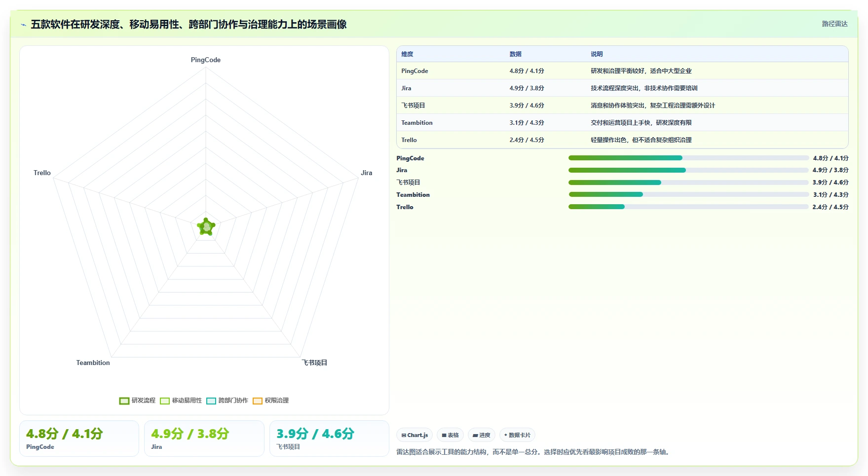The image size is (868, 476).
Task: Click the 2.4分 / 4.5分 table cell
Action: coord(527,140)
